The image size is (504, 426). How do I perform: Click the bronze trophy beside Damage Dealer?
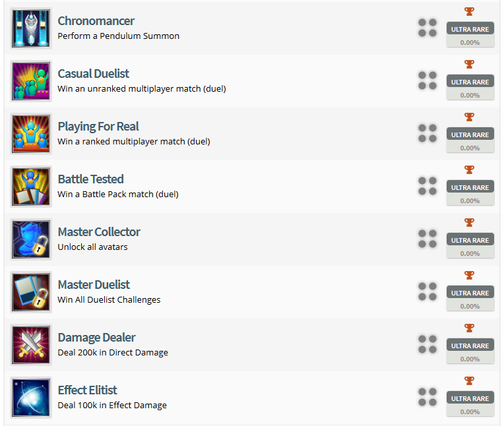pos(470,328)
